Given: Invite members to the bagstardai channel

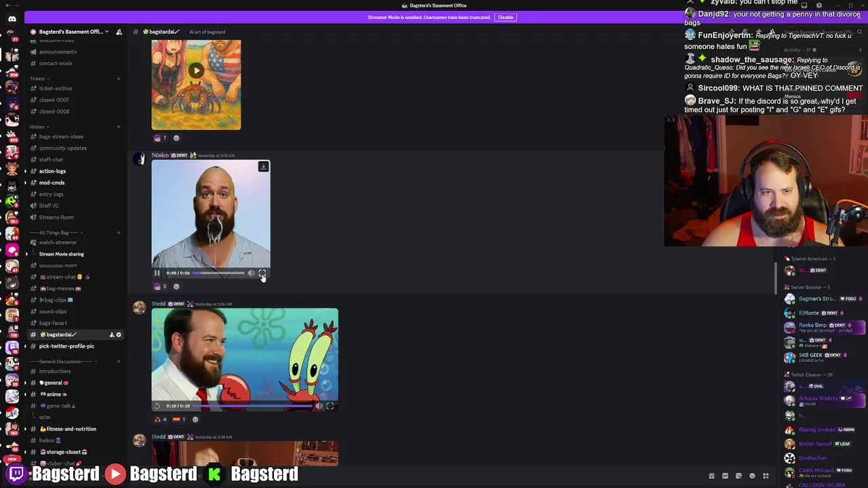Looking at the screenshot, I should point(112,335).
